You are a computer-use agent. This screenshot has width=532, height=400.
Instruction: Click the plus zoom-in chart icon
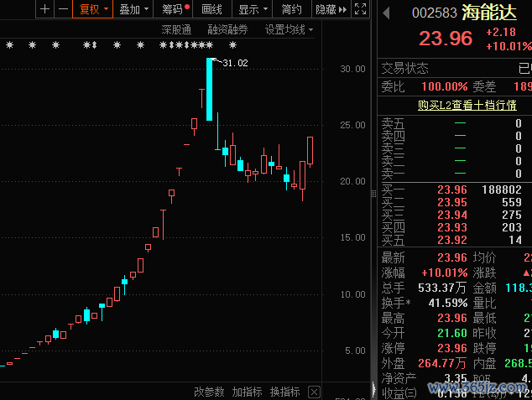(x=44, y=9)
